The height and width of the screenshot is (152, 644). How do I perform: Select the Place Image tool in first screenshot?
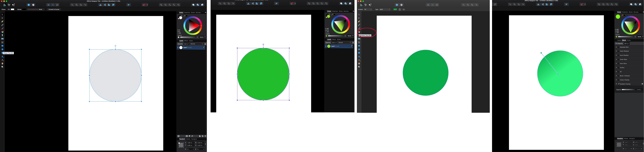(3, 39)
